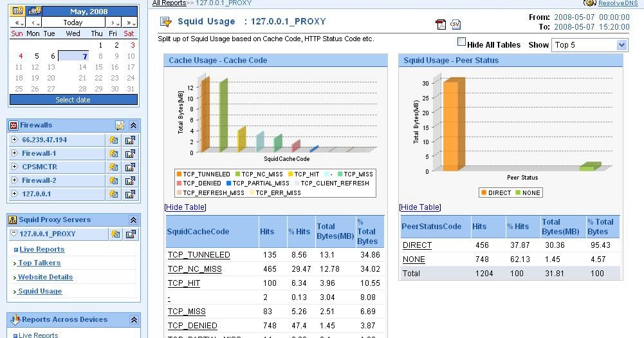Open the Show Top 5 dropdown
This screenshot has height=338, width=644.
pos(590,45)
